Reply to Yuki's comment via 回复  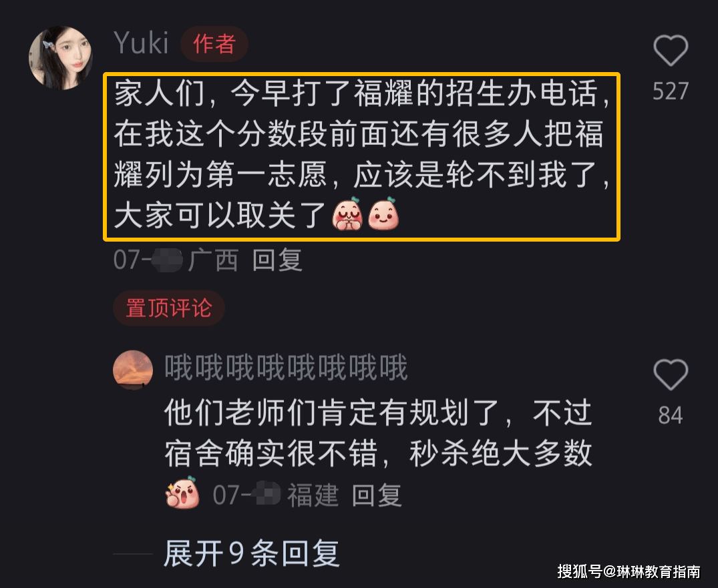[x=277, y=260]
